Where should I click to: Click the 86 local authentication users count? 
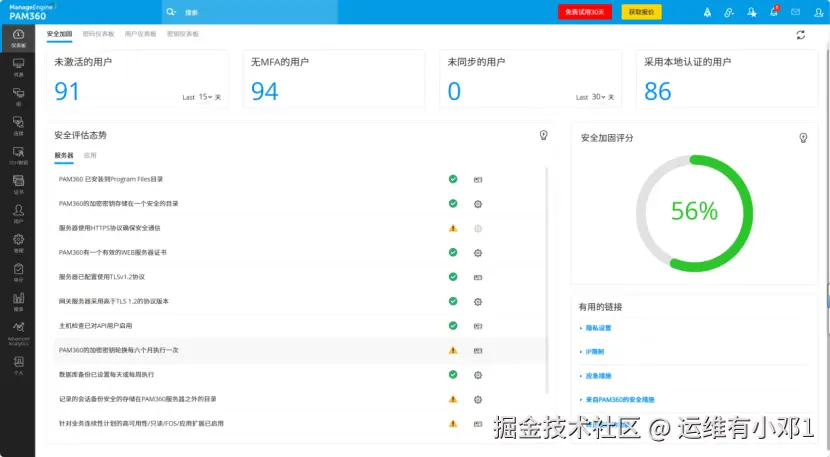(657, 91)
